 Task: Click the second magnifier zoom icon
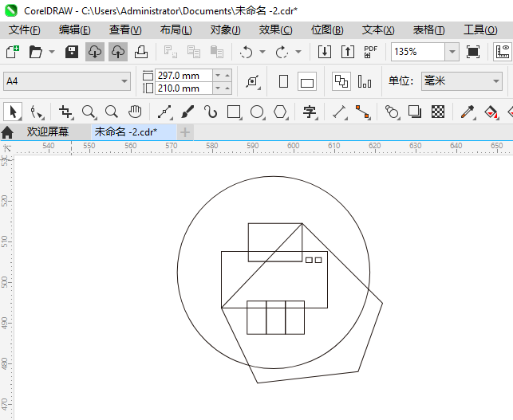click(x=112, y=112)
